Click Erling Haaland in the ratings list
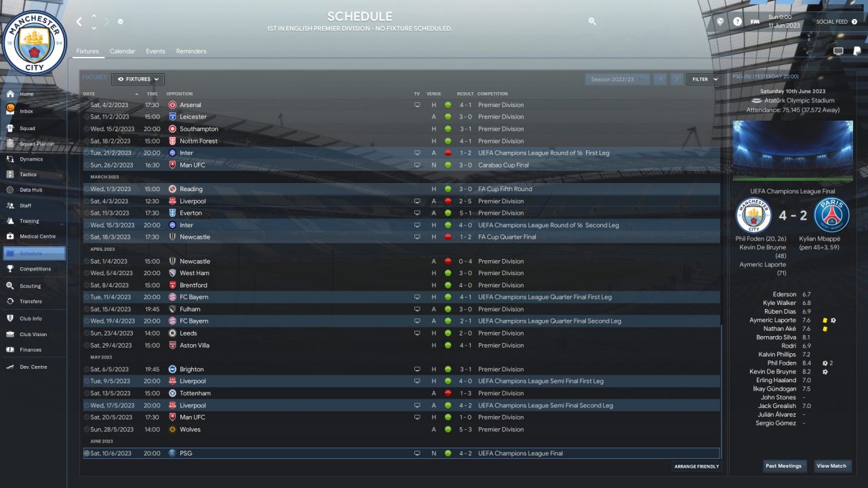This screenshot has height=488, width=868. click(776, 380)
